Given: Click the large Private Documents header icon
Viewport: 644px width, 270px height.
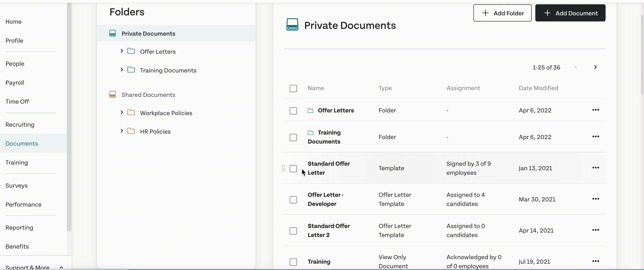Looking at the screenshot, I should pyautogui.click(x=292, y=24).
